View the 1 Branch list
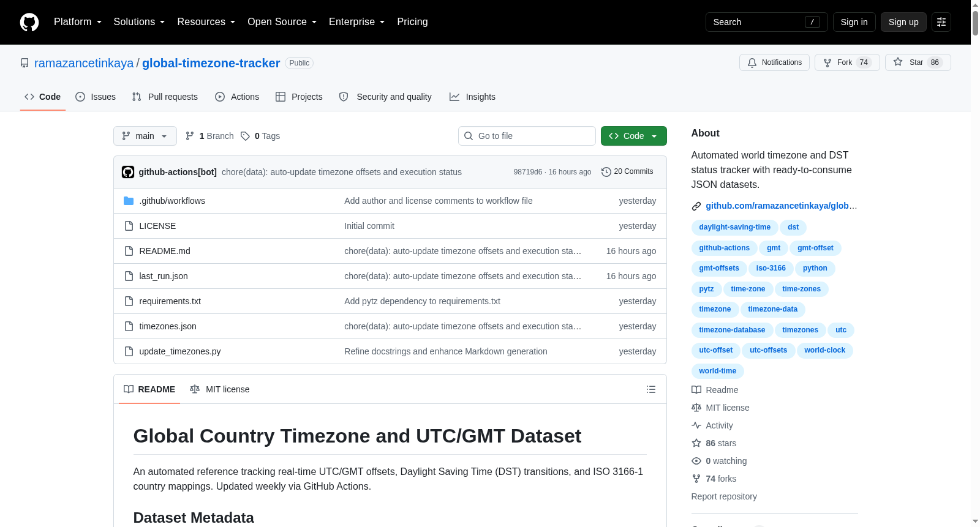Screen dimensions: 980x527 [x=209, y=136]
